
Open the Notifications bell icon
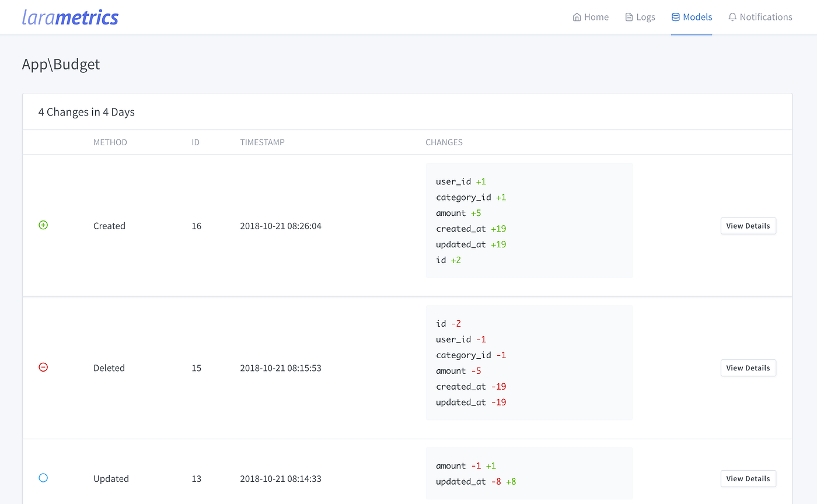[x=732, y=17]
